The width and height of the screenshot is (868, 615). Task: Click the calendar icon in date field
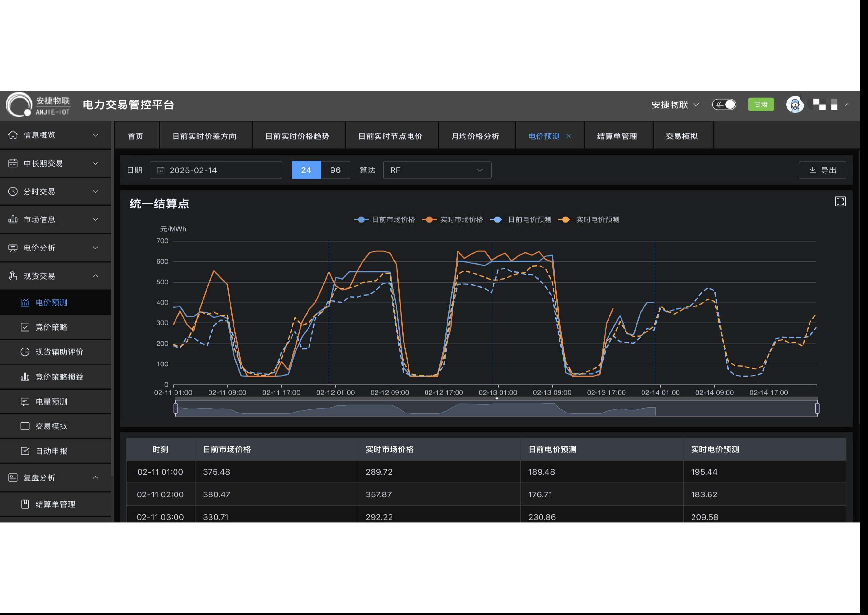[161, 170]
